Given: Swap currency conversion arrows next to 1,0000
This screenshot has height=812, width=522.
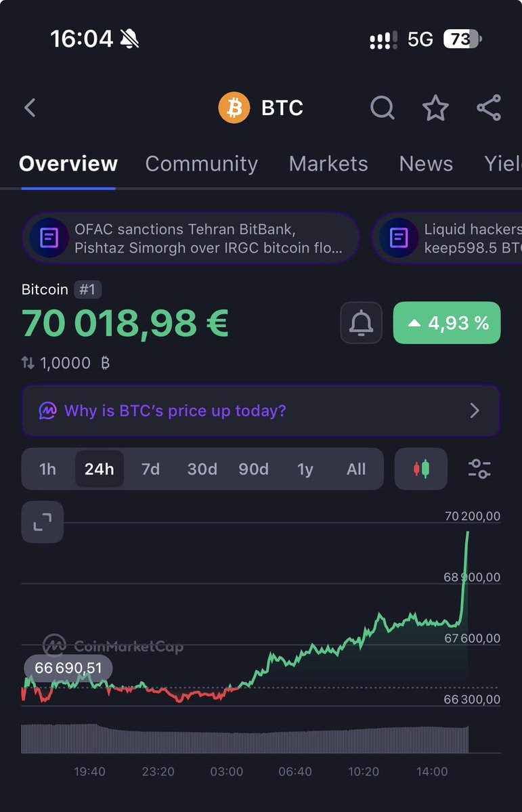Looking at the screenshot, I should click(28, 362).
